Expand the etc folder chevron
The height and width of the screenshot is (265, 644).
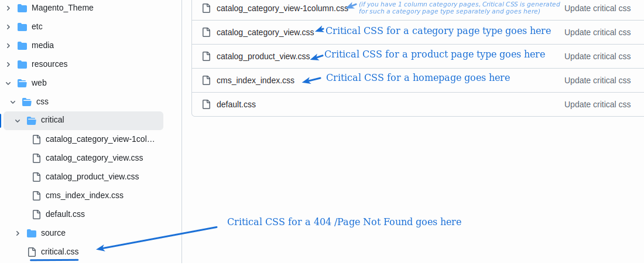8,27
